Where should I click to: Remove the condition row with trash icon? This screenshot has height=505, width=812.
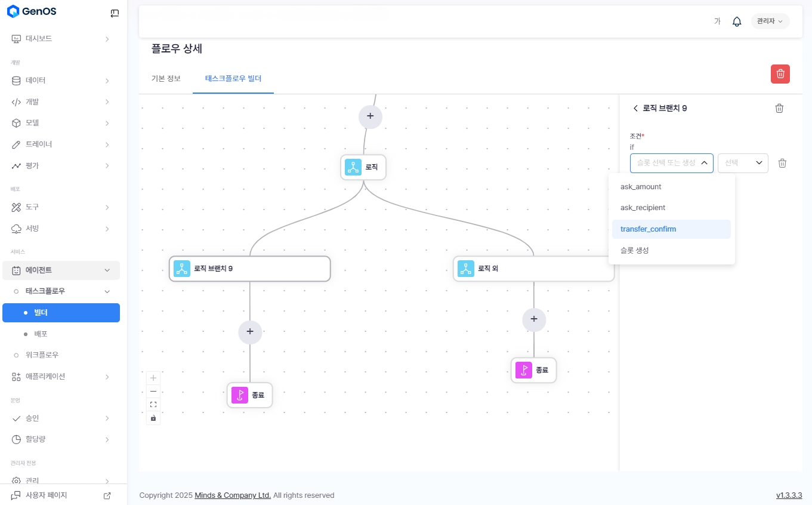click(782, 163)
